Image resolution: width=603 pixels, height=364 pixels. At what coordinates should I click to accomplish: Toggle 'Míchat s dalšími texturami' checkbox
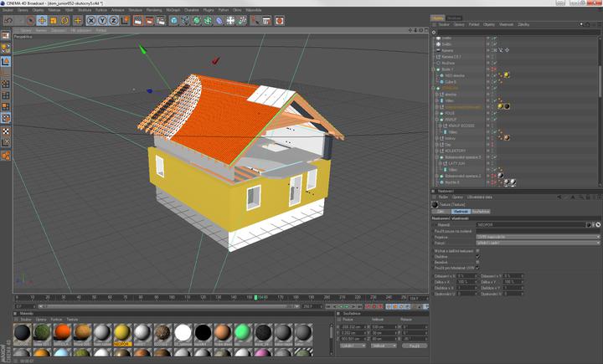477,250
